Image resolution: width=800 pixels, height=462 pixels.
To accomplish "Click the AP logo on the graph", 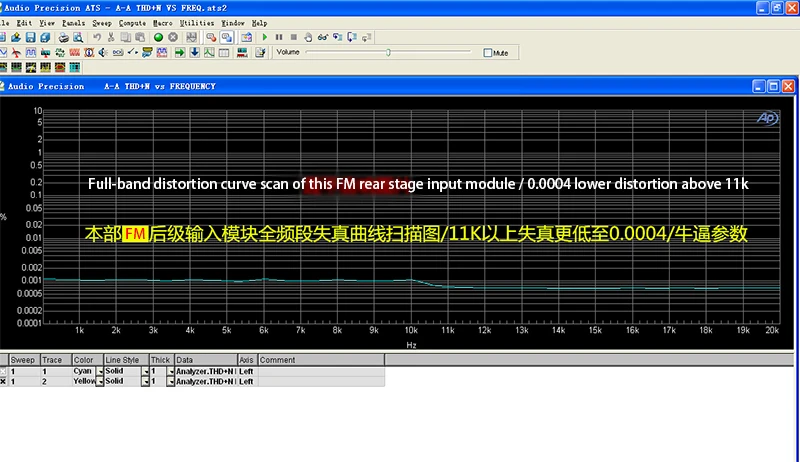I will 767,118.
